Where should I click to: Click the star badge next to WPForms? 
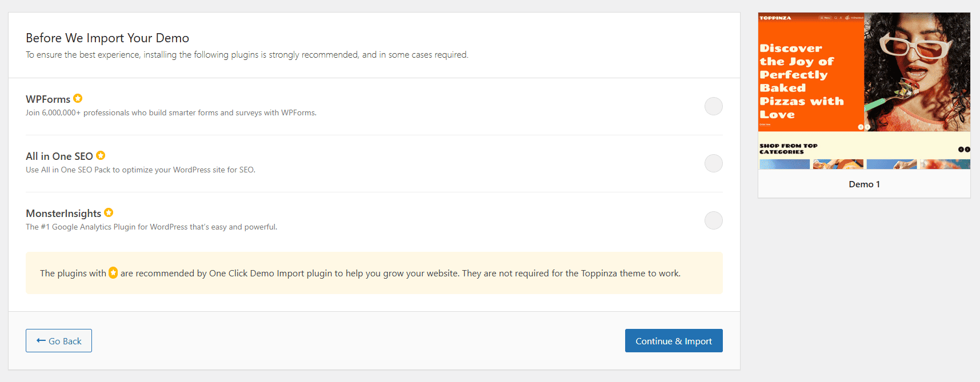pyautogui.click(x=78, y=98)
